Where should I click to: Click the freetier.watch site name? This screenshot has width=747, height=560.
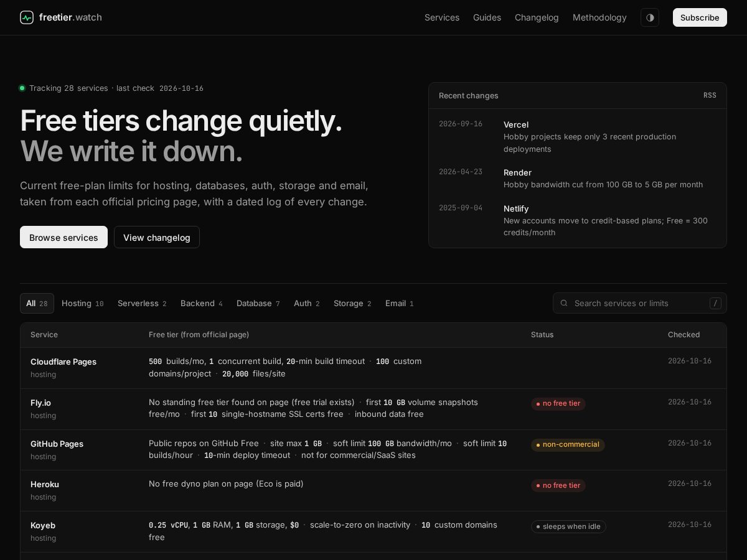[70, 17]
